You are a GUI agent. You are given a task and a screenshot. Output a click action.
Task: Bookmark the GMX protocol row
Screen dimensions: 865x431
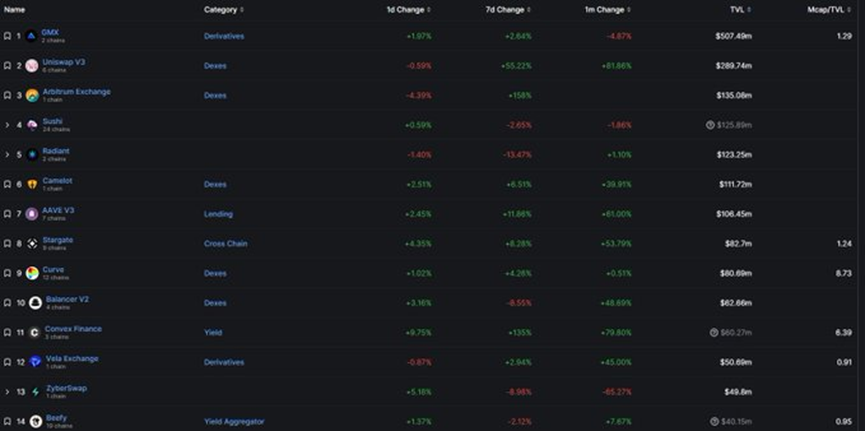click(x=7, y=36)
